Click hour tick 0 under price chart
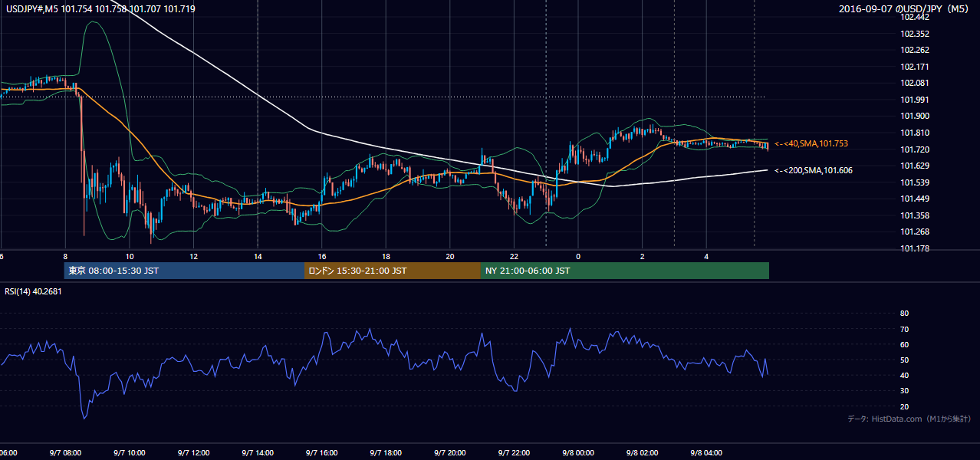The width and height of the screenshot is (980, 460). click(578, 256)
